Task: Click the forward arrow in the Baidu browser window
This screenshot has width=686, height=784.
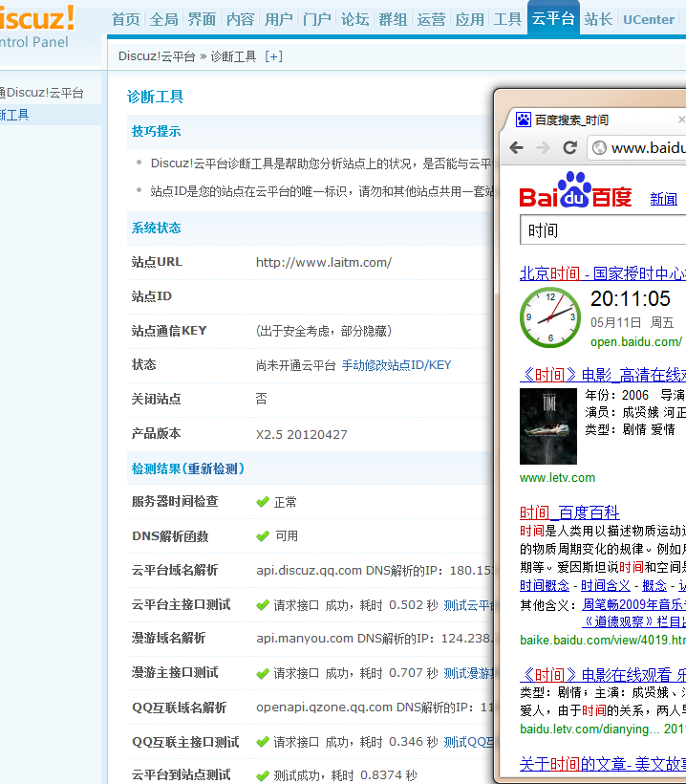Action: (543, 147)
